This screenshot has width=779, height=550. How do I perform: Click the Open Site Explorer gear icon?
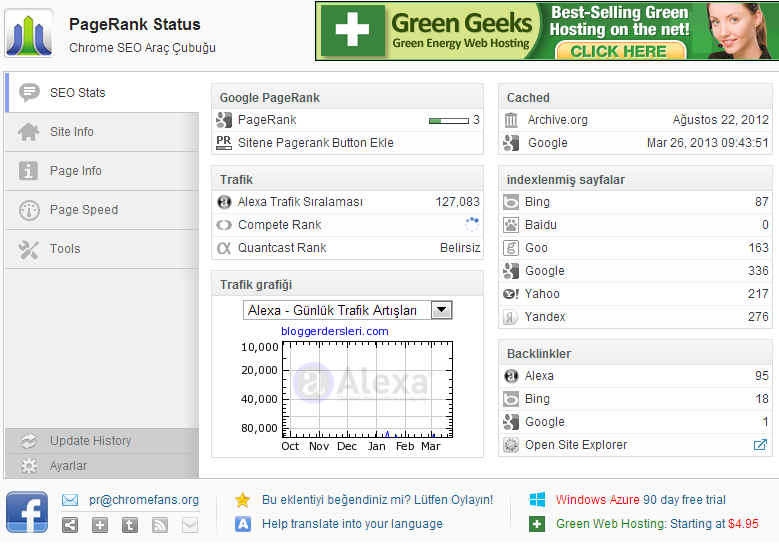coord(511,445)
